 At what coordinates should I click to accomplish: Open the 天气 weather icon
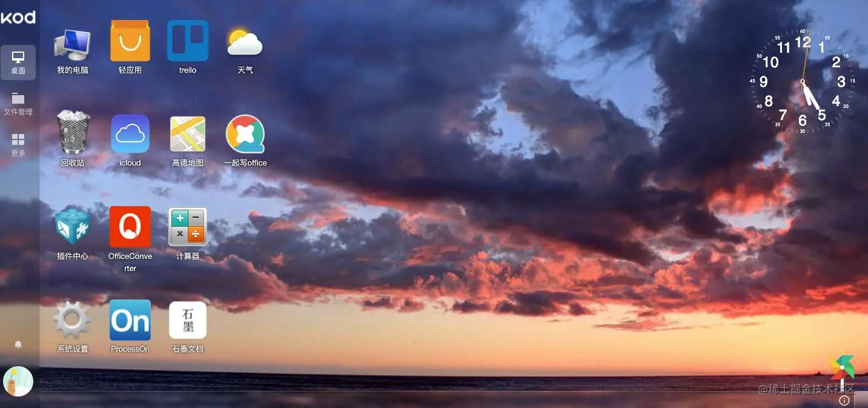[245, 42]
